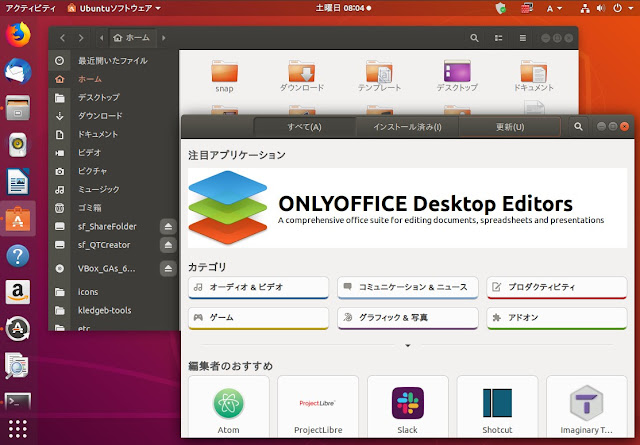Open the アドオン category
Screen dimensions: 640x445
coord(557,318)
